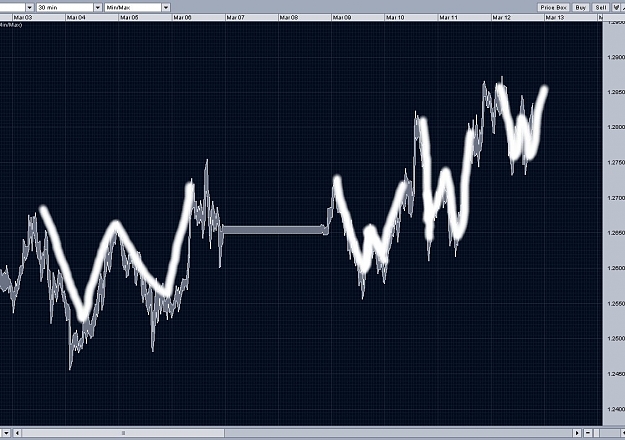
Task: Click the Mar 12 date label
Action: pyautogui.click(x=501, y=18)
